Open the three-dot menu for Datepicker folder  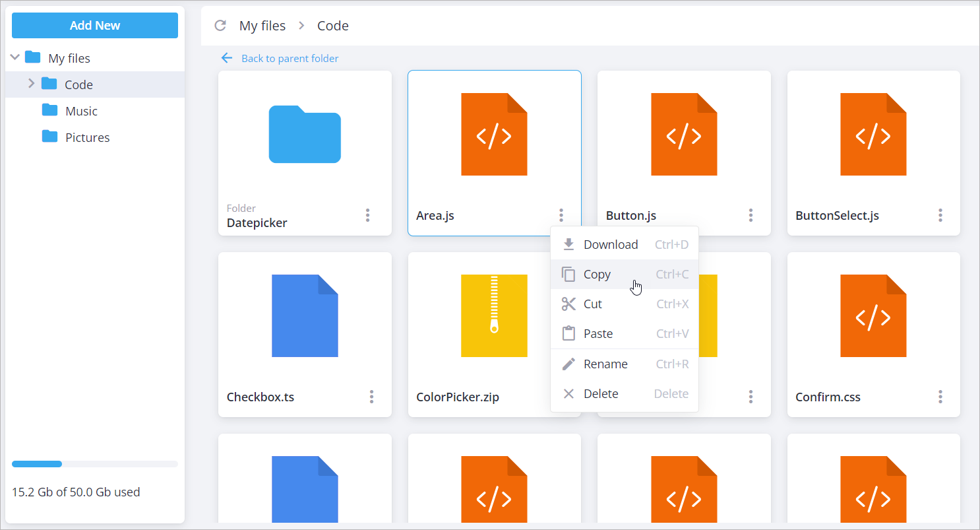coord(368,215)
